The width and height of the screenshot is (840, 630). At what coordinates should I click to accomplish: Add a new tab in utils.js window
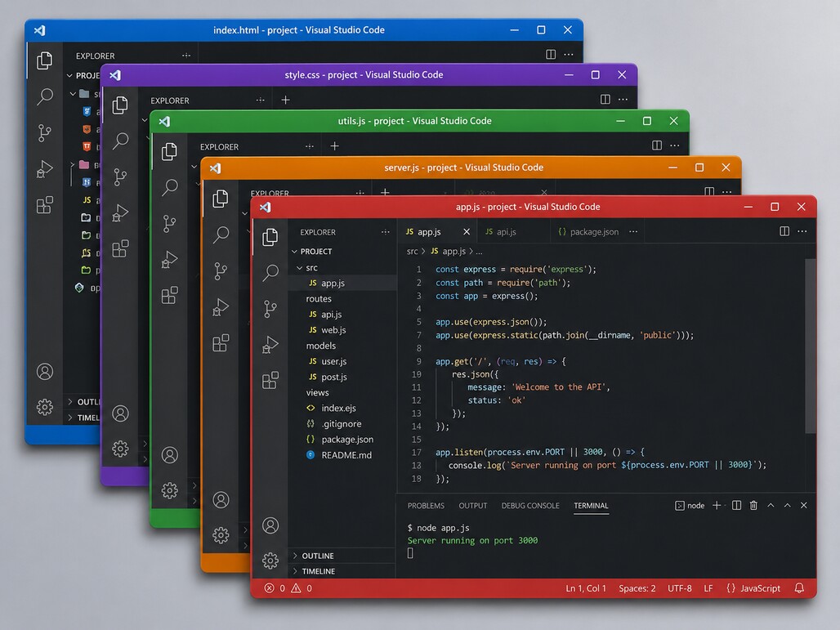coord(334,145)
